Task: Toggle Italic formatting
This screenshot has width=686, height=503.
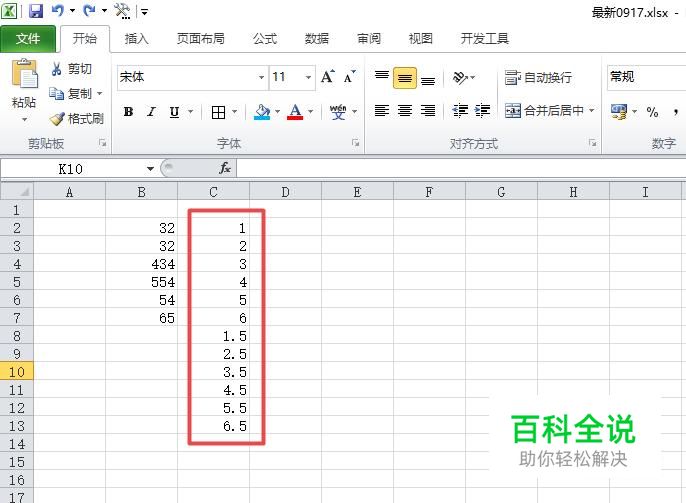Action: click(151, 112)
